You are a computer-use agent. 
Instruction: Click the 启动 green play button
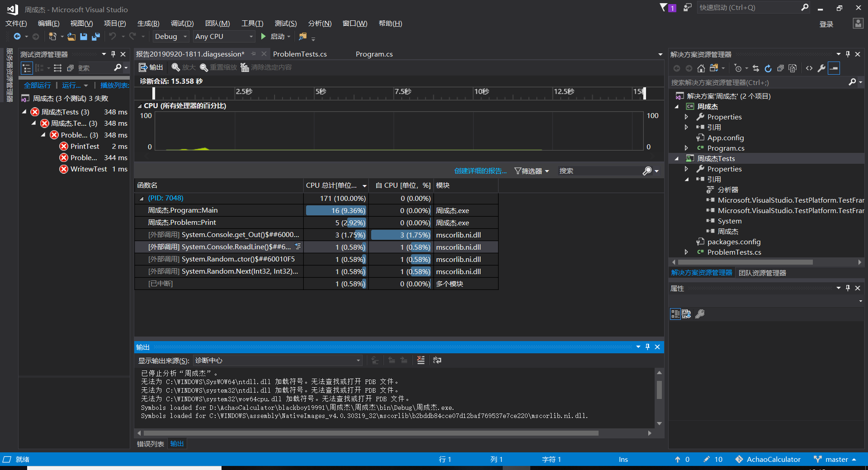(264, 36)
